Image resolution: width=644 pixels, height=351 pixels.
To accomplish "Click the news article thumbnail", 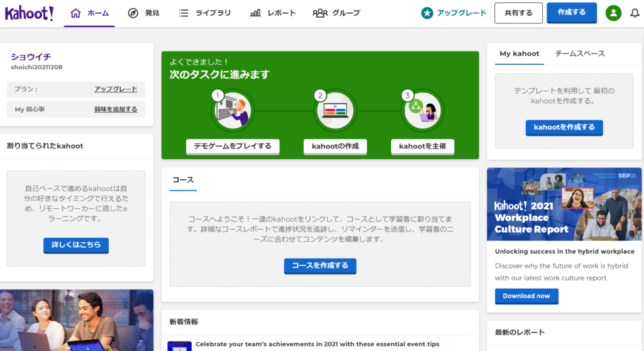I will 179,346.
